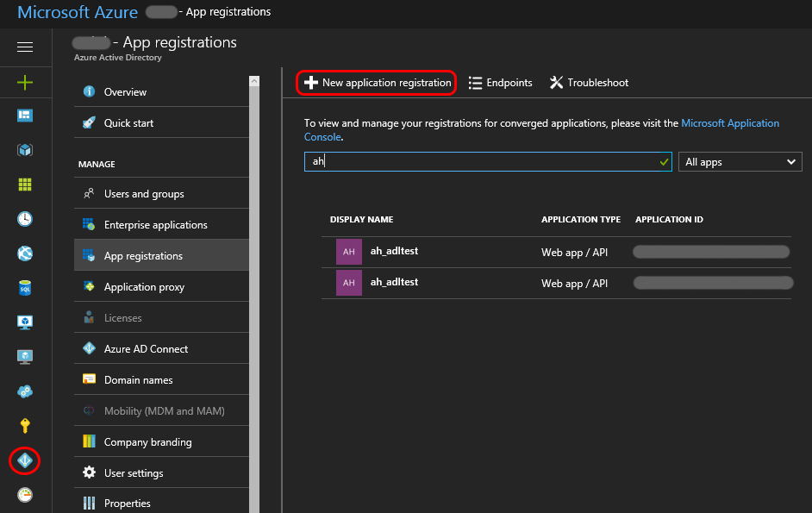This screenshot has height=513, width=812.
Task: Click the Quick start rocket icon
Action: click(x=89, y=122)
